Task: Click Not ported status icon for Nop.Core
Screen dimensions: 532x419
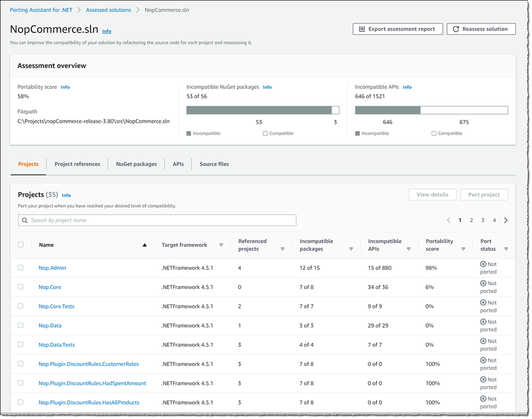Action: pyautogui.click(x=483, y=283)
